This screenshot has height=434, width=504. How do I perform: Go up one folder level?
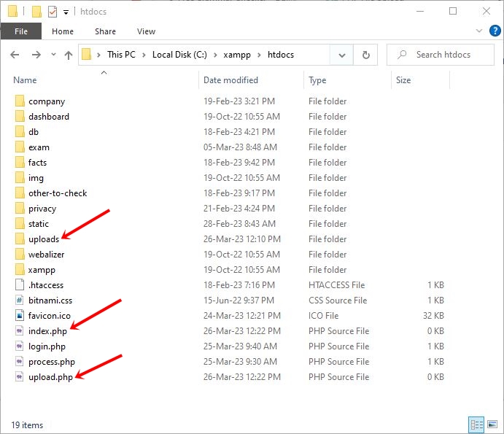click(x=68, y=55)
